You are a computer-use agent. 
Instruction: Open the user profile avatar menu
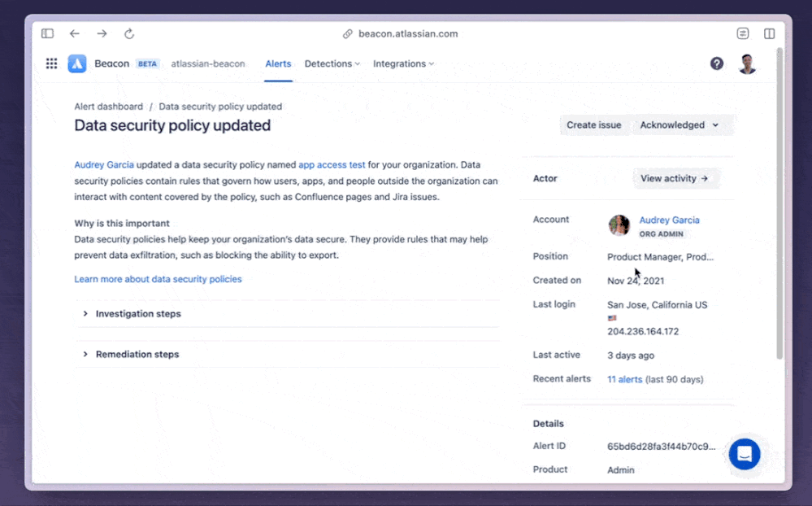tap(747, 63)
